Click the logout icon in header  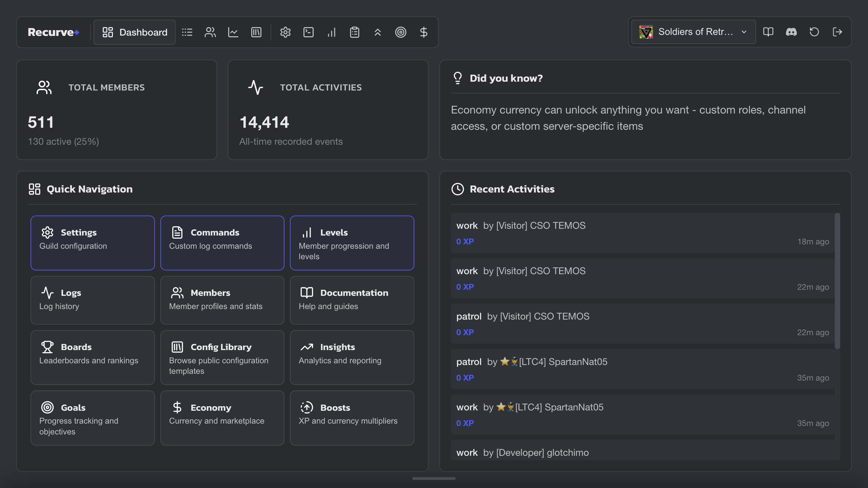coord(837,32)
